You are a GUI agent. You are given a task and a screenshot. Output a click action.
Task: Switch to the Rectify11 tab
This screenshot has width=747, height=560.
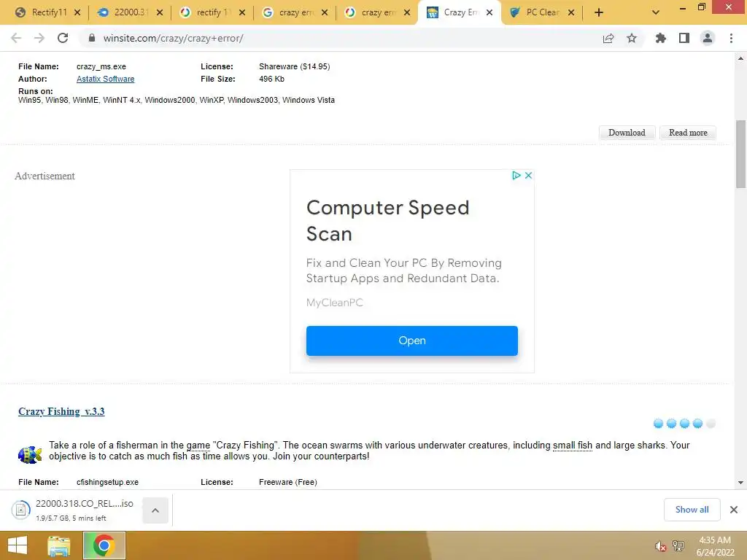(x=42, y=13)
